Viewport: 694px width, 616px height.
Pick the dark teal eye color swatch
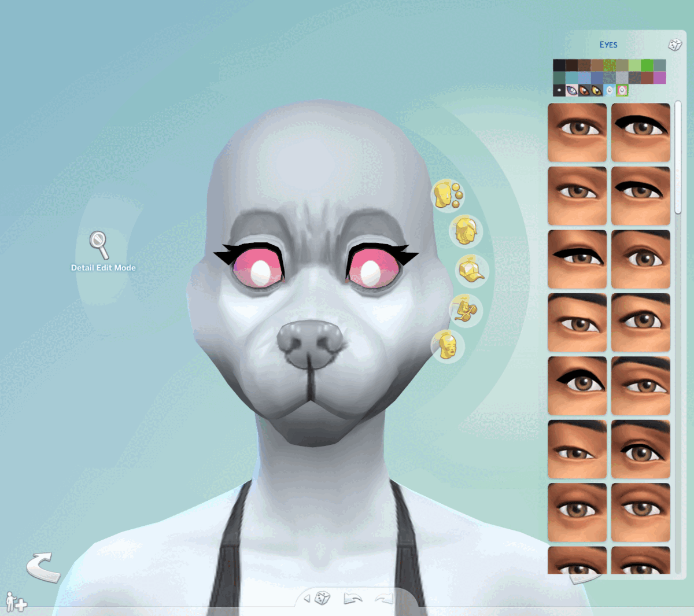coord(559,78)
